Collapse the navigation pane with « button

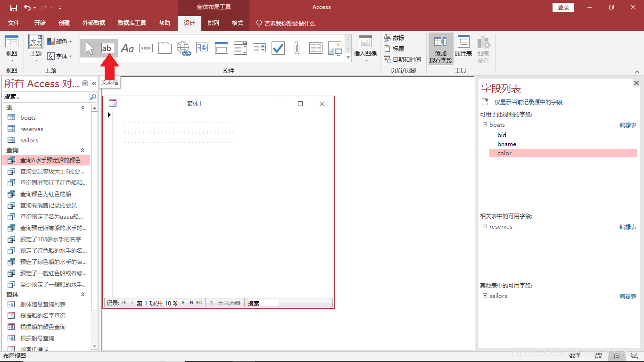tap(94, 83)
